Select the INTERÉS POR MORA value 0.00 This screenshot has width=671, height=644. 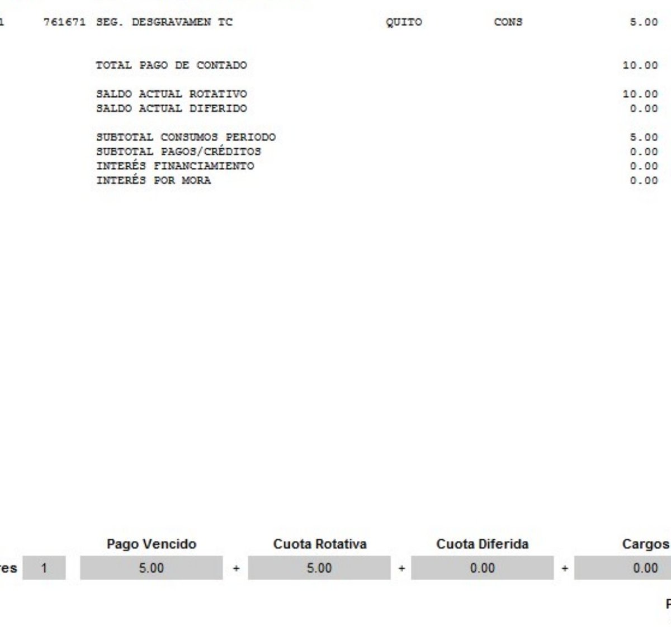[x=644, y=180]
